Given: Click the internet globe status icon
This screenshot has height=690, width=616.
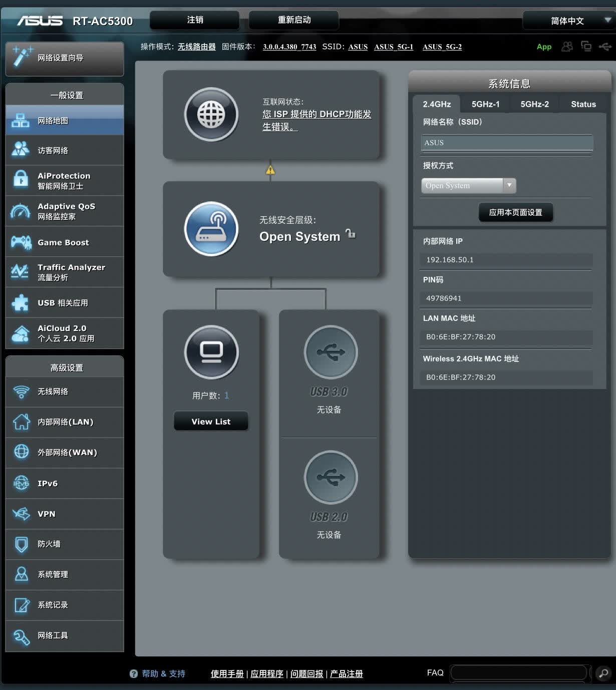Looking at the screenshot, I should [211, 115].
